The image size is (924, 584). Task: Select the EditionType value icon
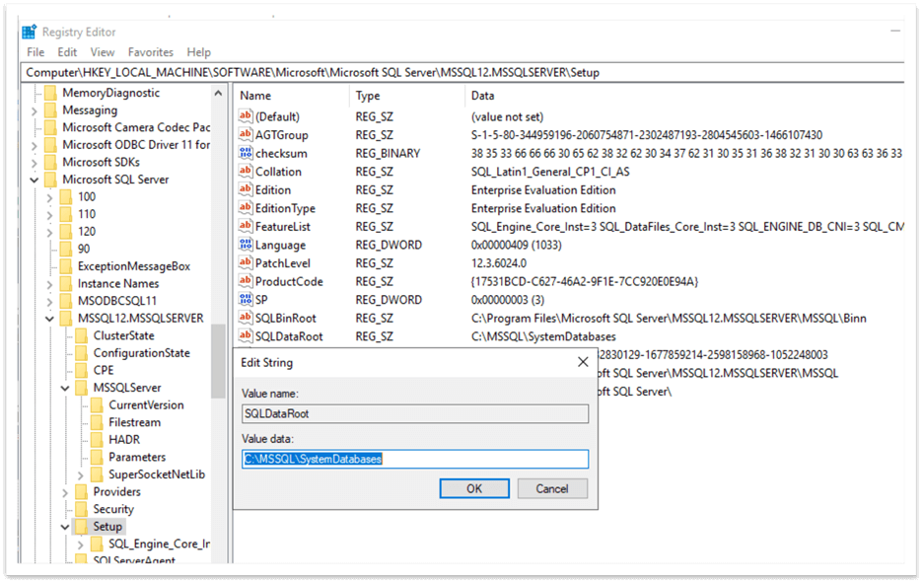pyautogui.click(x=246, y=207)
